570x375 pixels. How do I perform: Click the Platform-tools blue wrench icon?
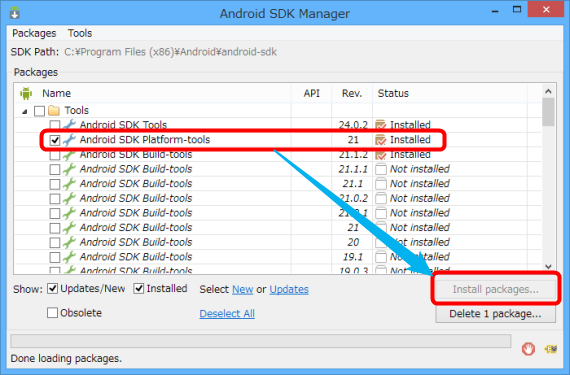[69, 140]
